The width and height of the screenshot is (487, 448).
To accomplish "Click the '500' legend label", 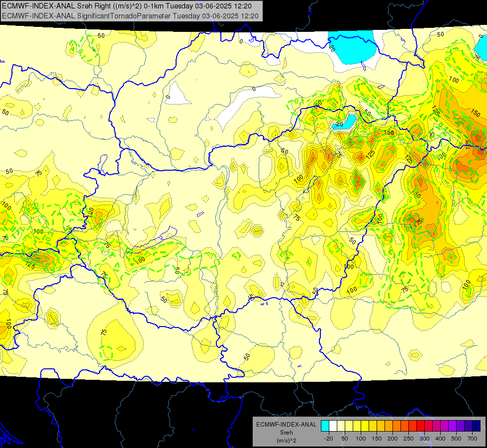I will [x=456, y=439].
